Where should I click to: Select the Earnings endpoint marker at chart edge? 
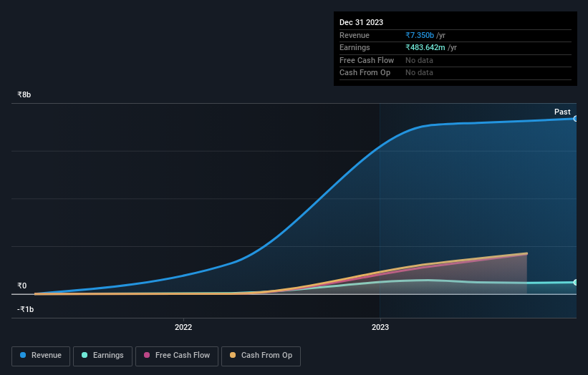pos(575,283)
